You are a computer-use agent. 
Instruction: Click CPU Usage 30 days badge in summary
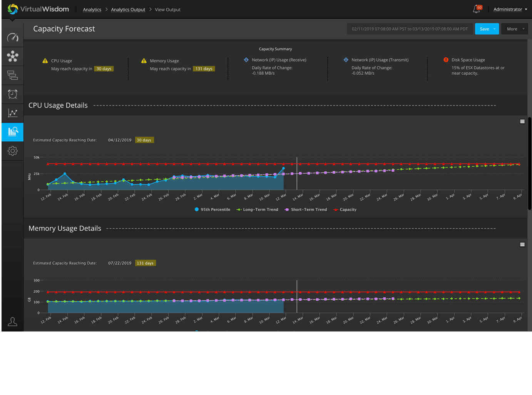pos(104,69)
